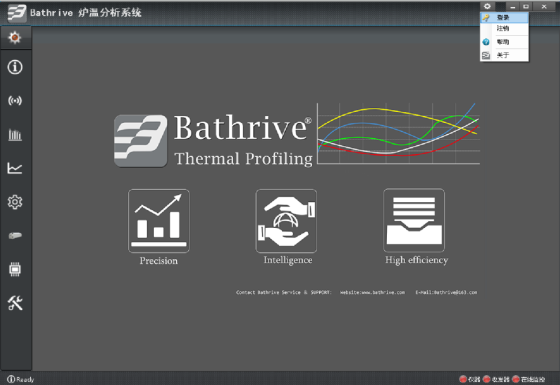The image size is (560, 385).
Task: Click the 'High efficiency' caption text
Action: coord(416,260)
